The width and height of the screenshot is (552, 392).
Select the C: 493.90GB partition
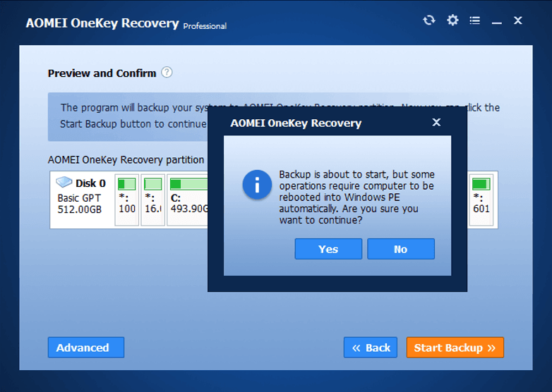(x=187, y=200)
